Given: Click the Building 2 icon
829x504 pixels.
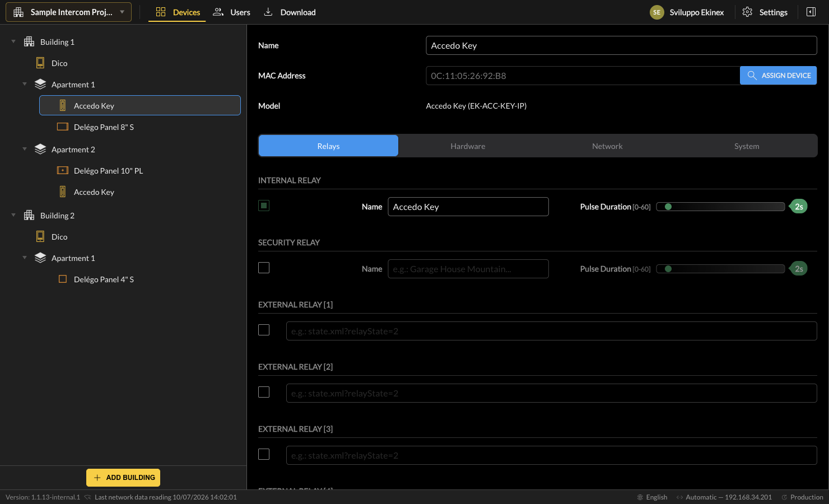Looking at the screenshot, I should point(29,215).
